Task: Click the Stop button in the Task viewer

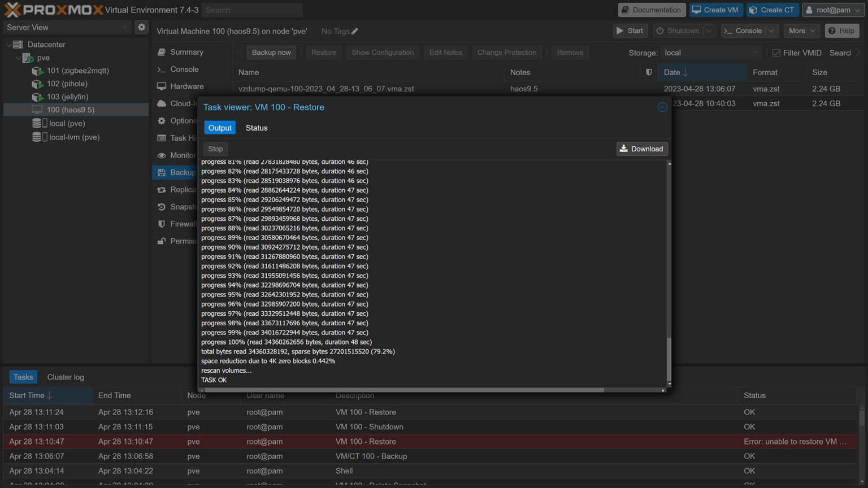Action: pos(215,149)
